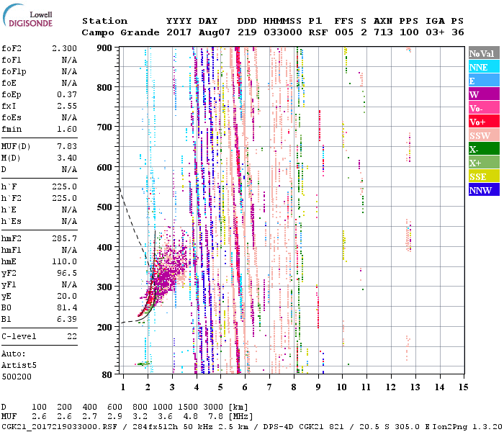The width and height of the screenshot is (504, 432).
Task: Click the foF1 N/A value
Action: click(69, 60)
